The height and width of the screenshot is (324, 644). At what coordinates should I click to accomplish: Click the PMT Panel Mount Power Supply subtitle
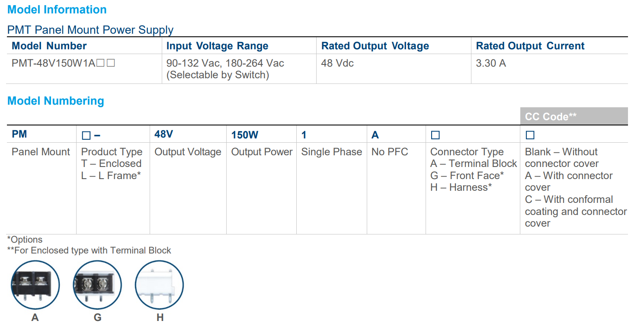pyautogui.click(x=90, y=30)
